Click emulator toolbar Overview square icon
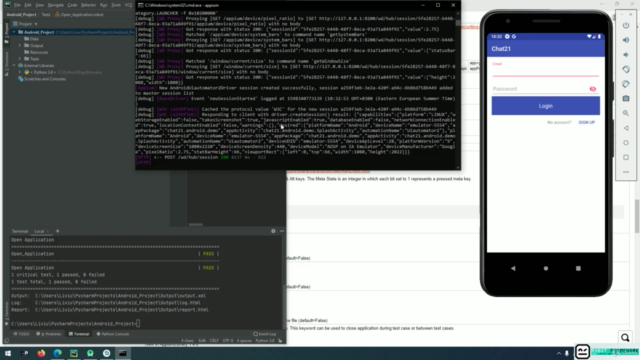Screen dimensions: 640x360 [x=626, y=158]
